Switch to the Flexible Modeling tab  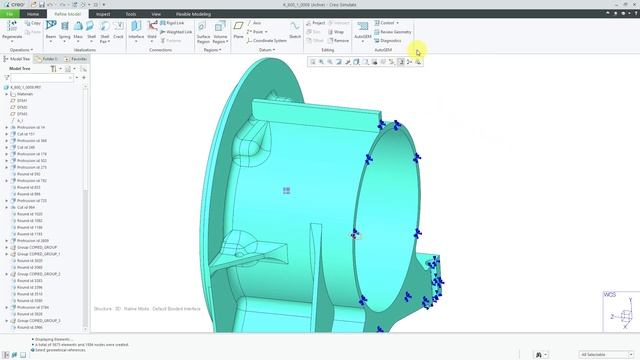click(x=193, y=14)
